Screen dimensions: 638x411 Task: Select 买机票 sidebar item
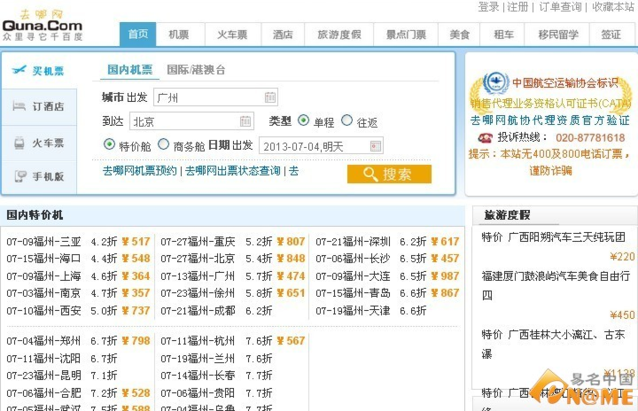(39, 70)
